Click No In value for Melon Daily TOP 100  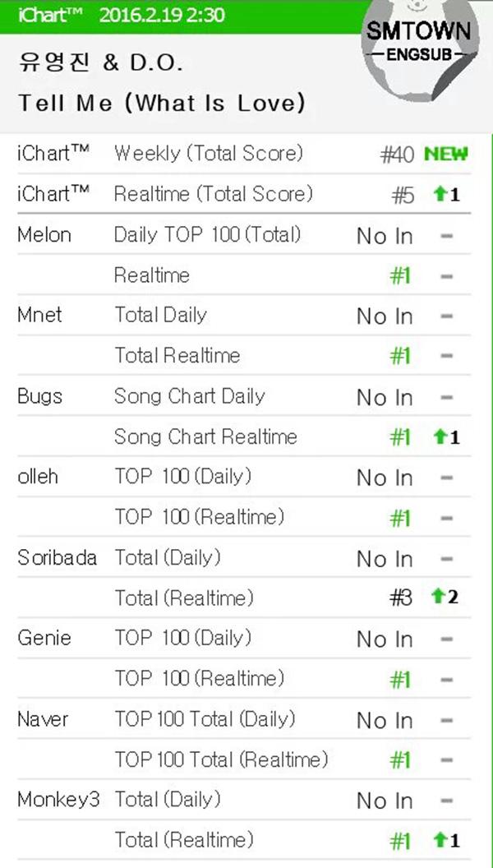coord(385,236)
